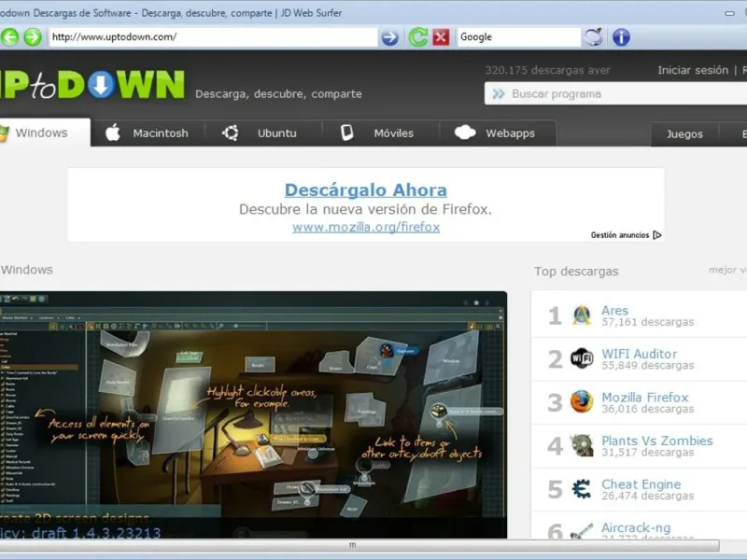Click the articy:draft featured screenshot

tap(253, 414)
